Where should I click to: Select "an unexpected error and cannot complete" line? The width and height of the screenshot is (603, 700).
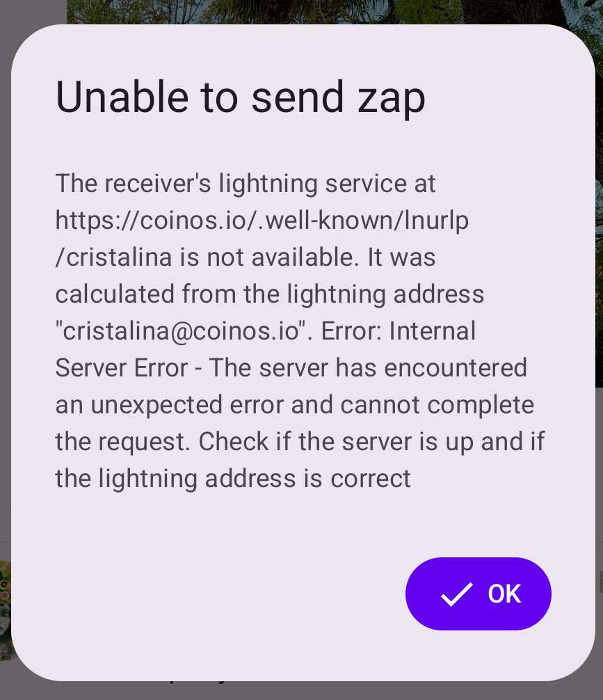(295, 405)
